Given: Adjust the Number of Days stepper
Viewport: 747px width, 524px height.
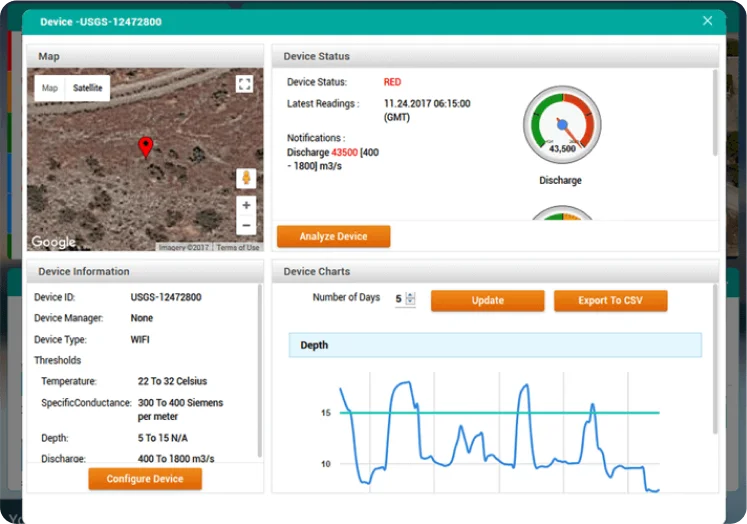Looking at the screenshot, I should pos(411,299).
